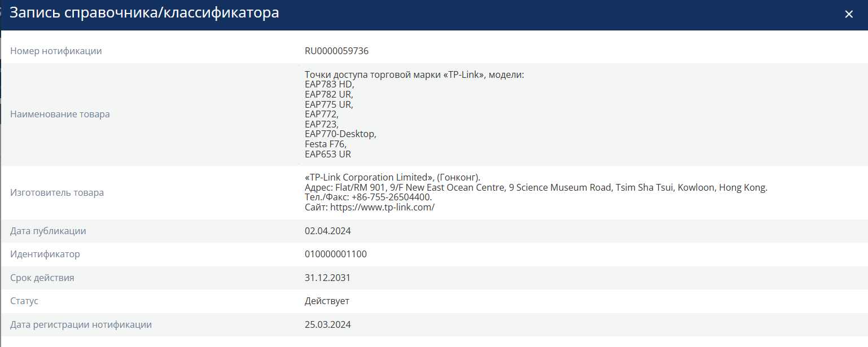Select registration date 25.03.2024
868x347 pixels.
coord(328,325)
